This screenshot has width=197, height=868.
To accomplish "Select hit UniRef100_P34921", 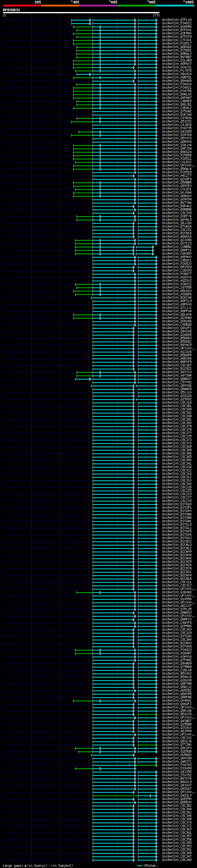I will [176, 88].
